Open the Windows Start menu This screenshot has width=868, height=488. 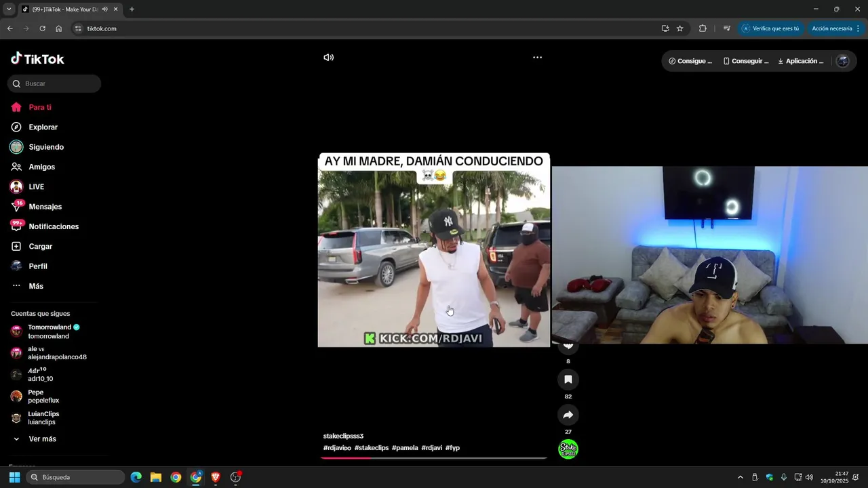pos(14,477)
